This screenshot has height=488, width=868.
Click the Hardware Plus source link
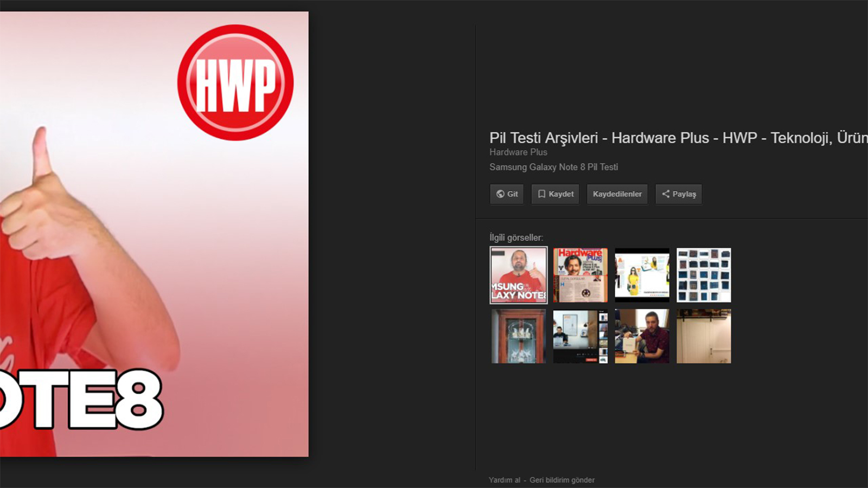point(518,152)
